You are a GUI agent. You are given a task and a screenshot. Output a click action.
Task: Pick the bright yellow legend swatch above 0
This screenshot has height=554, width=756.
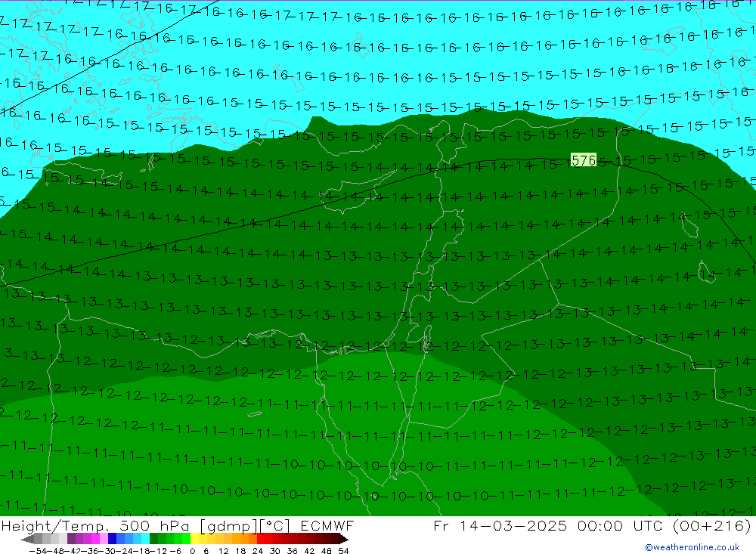[x=194, y=539]
